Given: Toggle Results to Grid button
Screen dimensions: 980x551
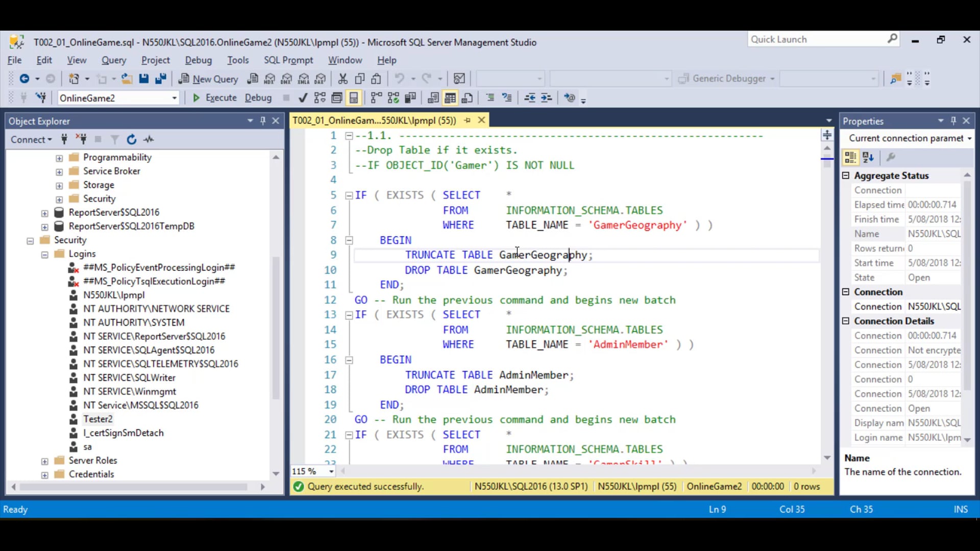Looking at the screenshot, I should tap(450, 98).
